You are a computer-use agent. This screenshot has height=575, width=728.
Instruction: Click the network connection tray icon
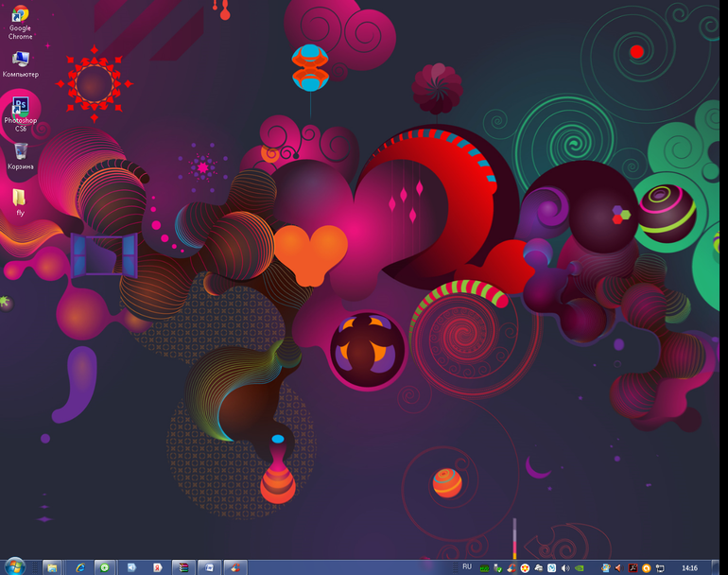pyautogui.click(x=660, y=568)
